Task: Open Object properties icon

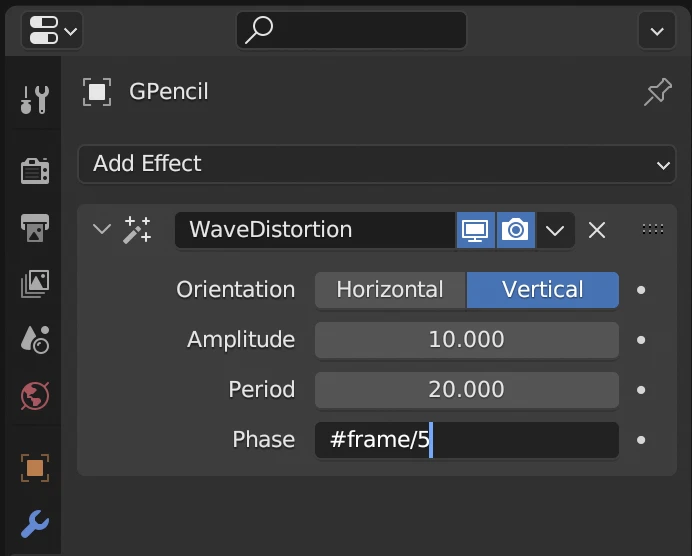Action: click(35, 466)
